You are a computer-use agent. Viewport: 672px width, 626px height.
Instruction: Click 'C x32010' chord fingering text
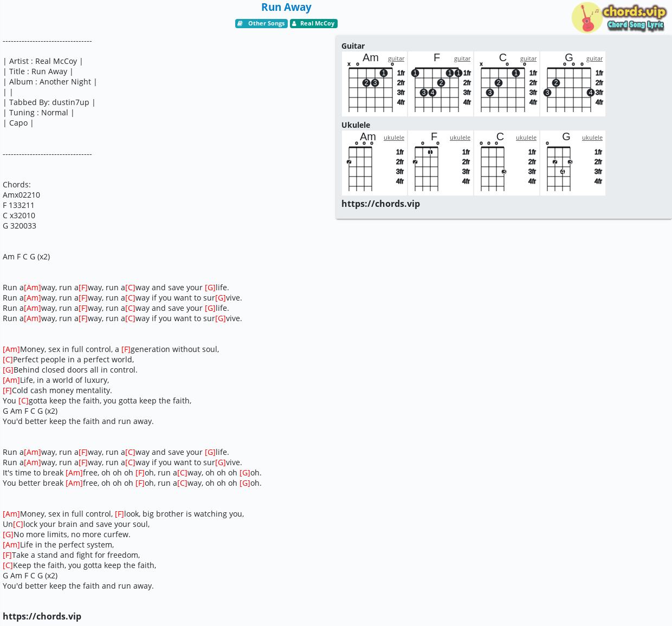(x=19, y=216)
